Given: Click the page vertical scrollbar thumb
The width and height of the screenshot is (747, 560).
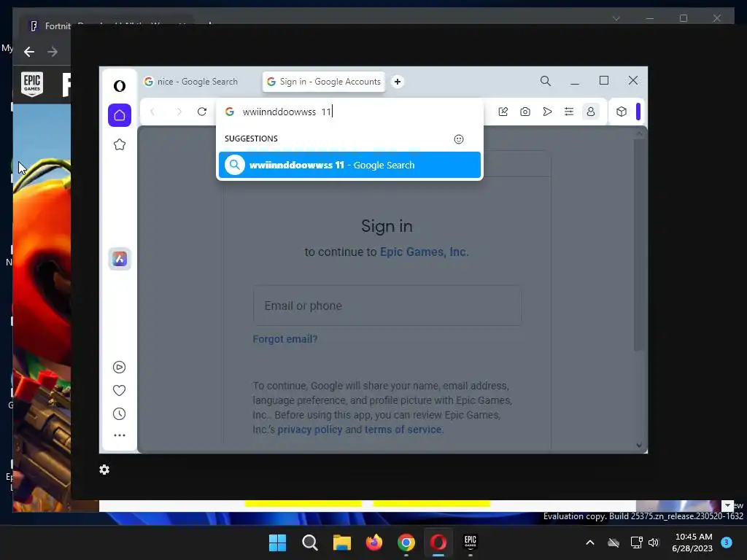Looking at the screenshot, I should coord(639,244).
